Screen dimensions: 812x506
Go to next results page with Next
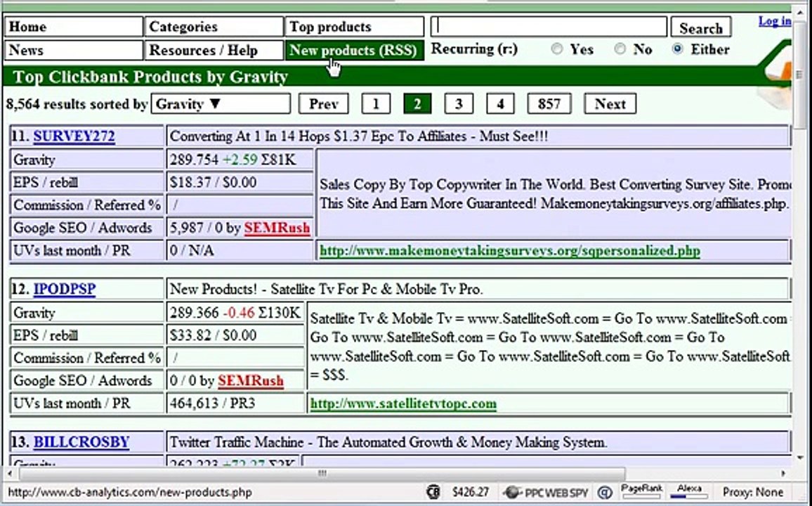click(x=610, y=104)
